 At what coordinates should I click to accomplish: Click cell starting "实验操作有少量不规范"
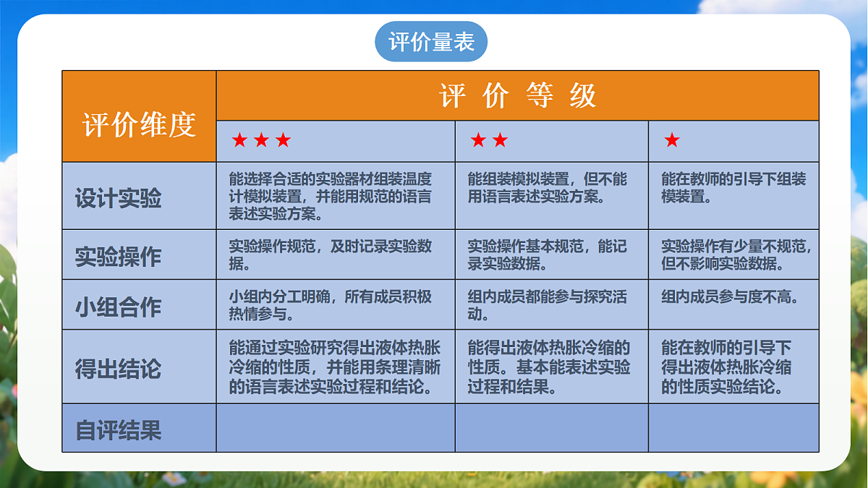point(733,254)
